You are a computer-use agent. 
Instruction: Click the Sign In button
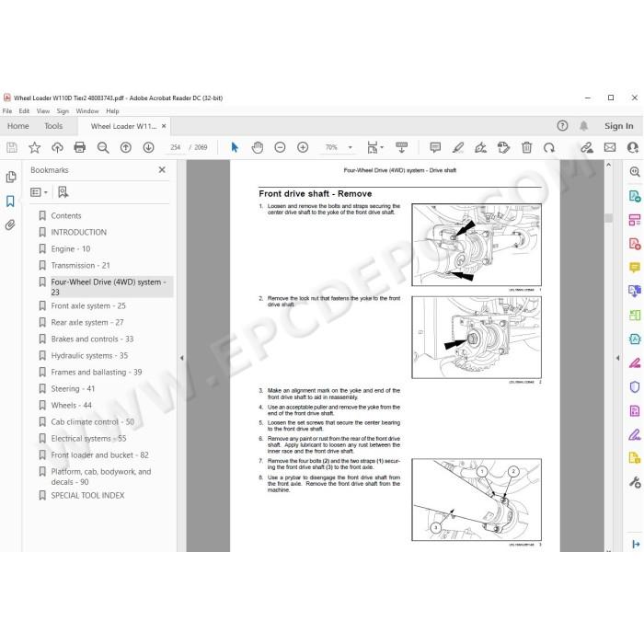pos(618,126)
